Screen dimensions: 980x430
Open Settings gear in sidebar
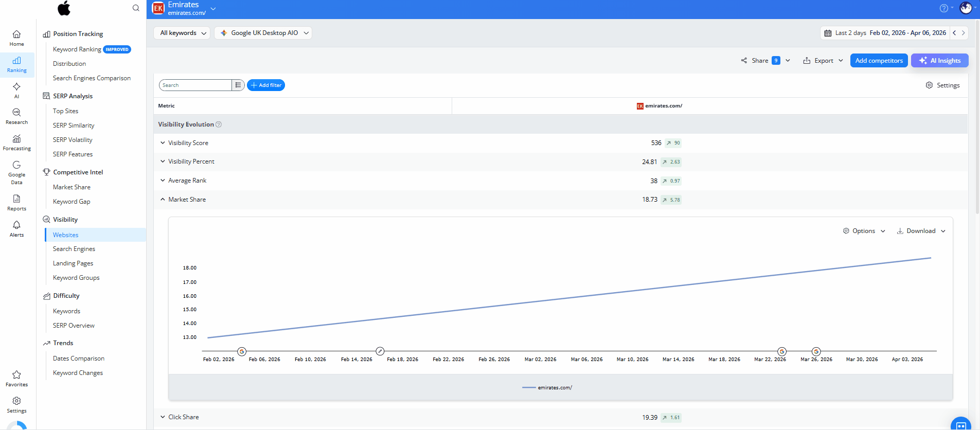coord(16,405)
